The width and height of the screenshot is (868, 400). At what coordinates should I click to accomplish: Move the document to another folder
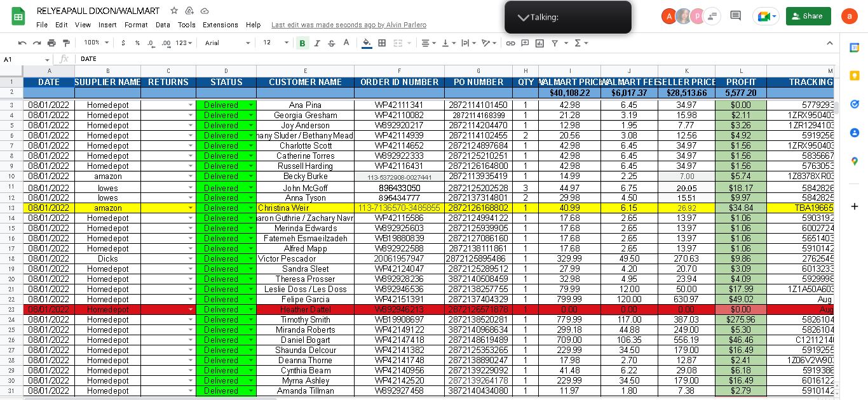189,11
